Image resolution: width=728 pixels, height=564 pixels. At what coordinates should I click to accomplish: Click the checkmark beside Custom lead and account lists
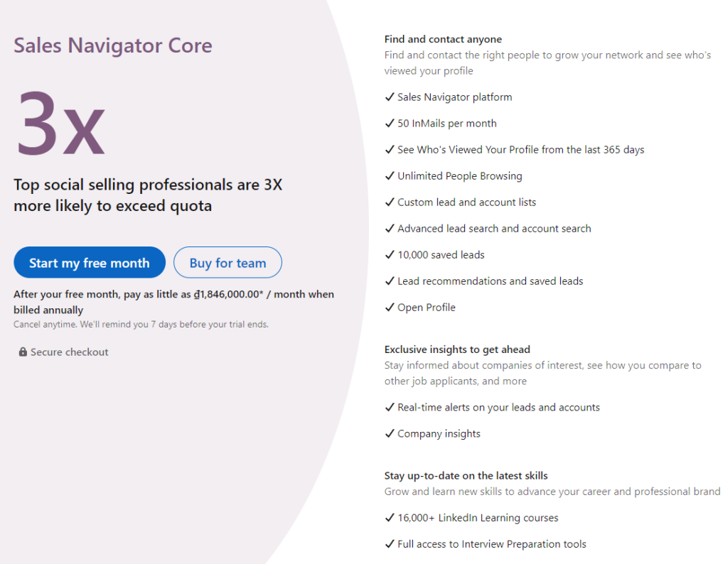tap(390, 202)
